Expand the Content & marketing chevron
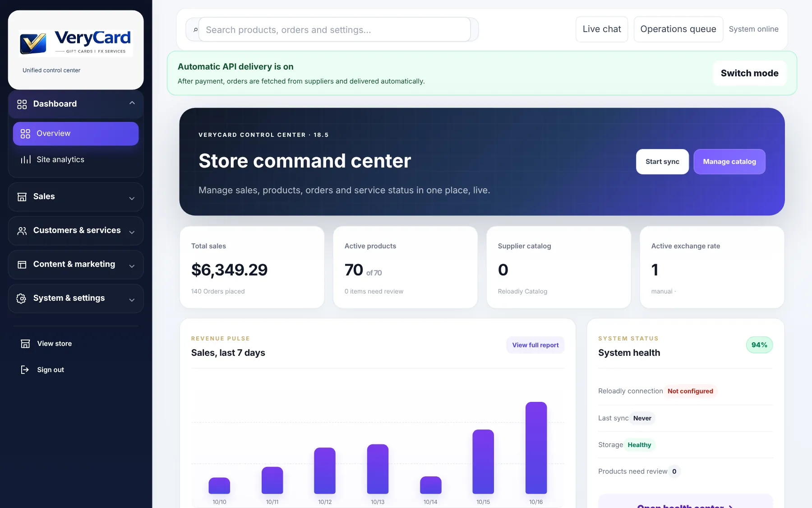The height and width of the screenshot is (508, 812). 132,266
